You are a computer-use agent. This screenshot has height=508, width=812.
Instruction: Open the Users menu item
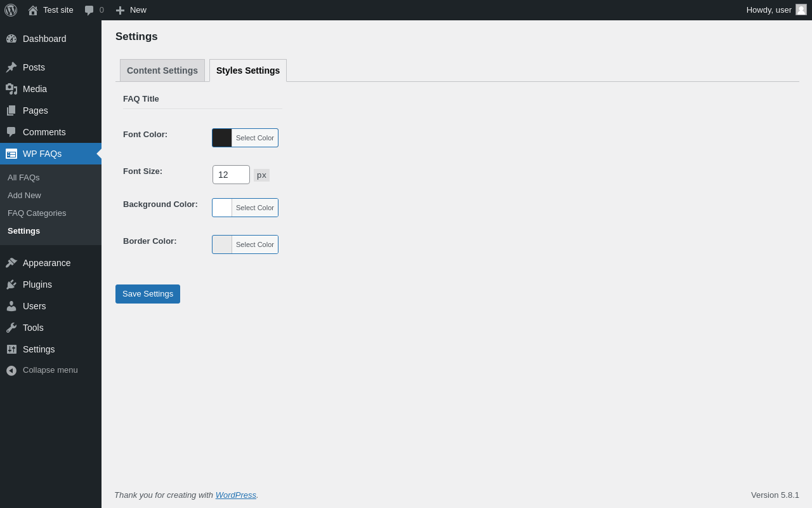point(51,306)
